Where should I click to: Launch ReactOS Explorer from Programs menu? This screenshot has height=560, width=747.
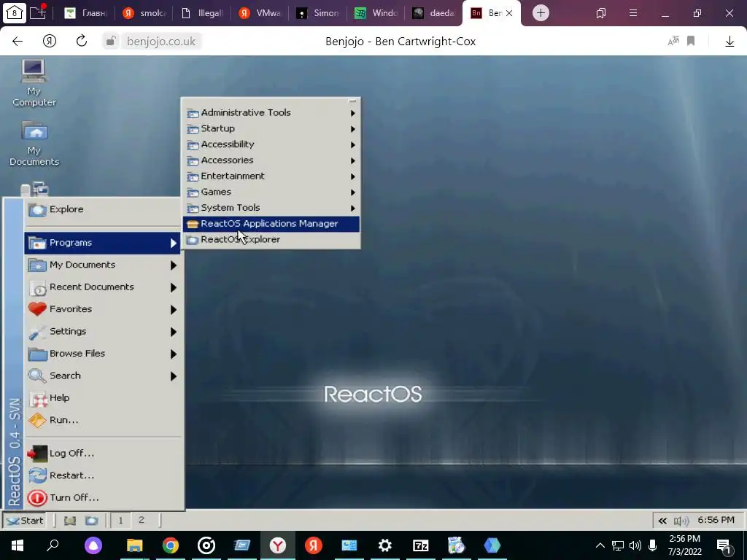tap(271, 239)
